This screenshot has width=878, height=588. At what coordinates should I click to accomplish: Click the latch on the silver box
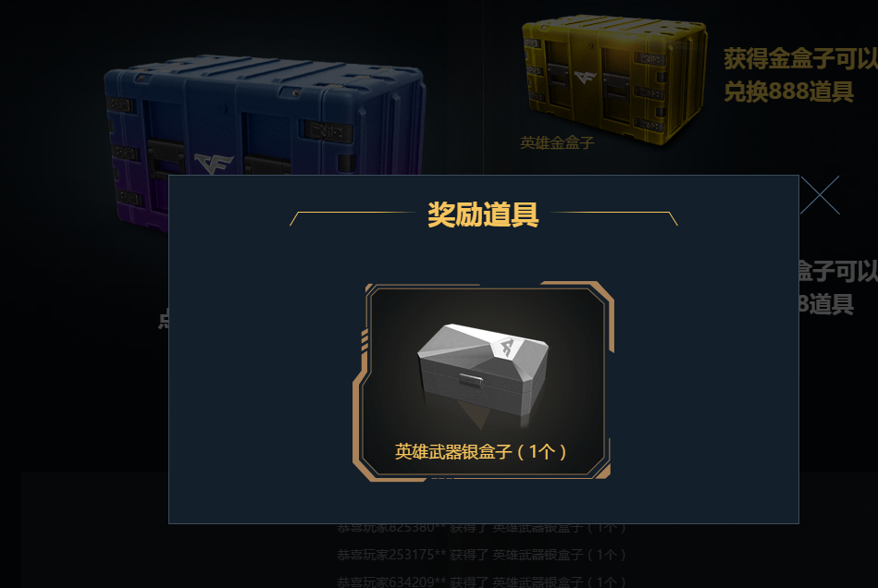click(x=471, y=380)
